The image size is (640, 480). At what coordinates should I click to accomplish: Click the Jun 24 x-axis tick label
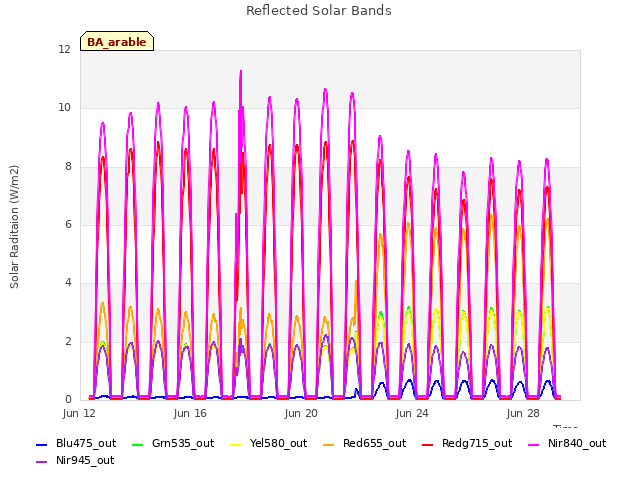point(412,413)
